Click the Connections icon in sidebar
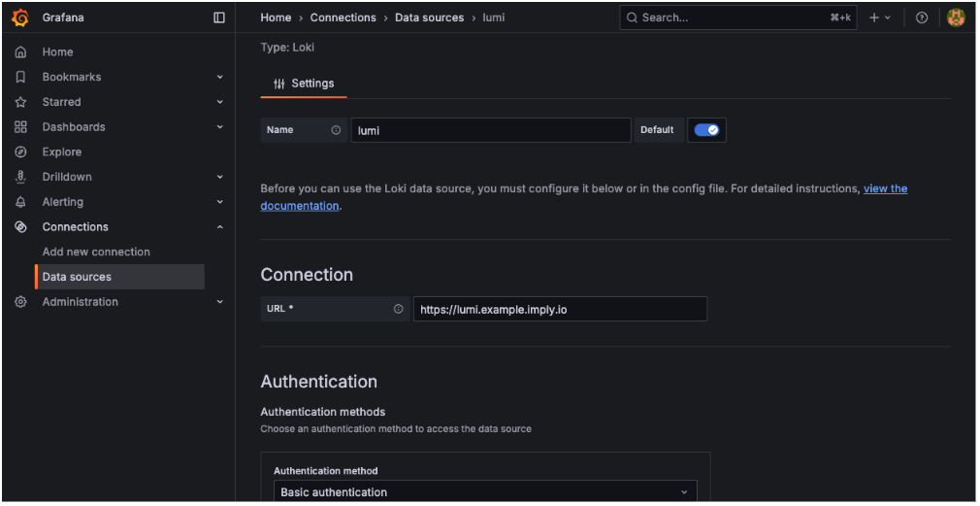The image size is (980, 506). (x=20, y=227)
